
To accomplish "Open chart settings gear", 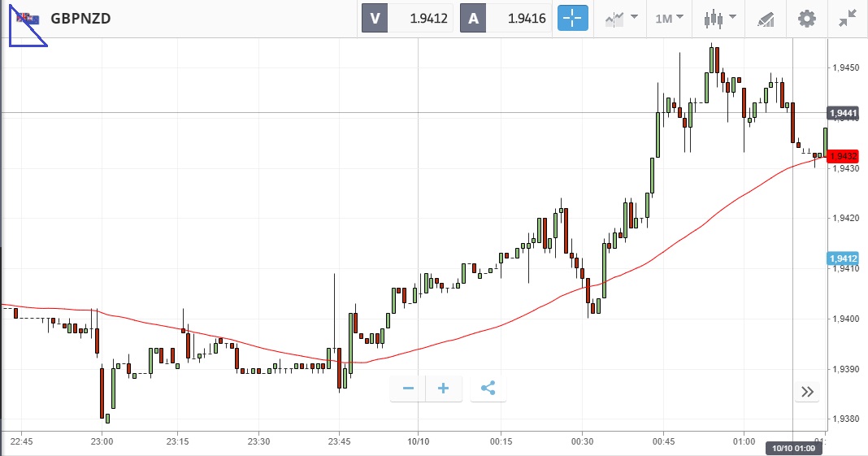I will [806, 18].
